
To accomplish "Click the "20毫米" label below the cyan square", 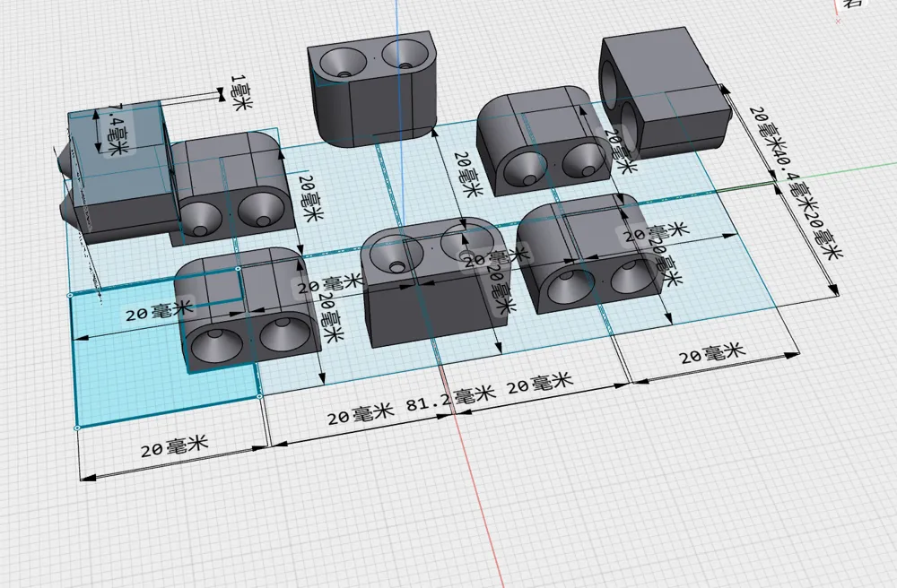I will (175, 446).
